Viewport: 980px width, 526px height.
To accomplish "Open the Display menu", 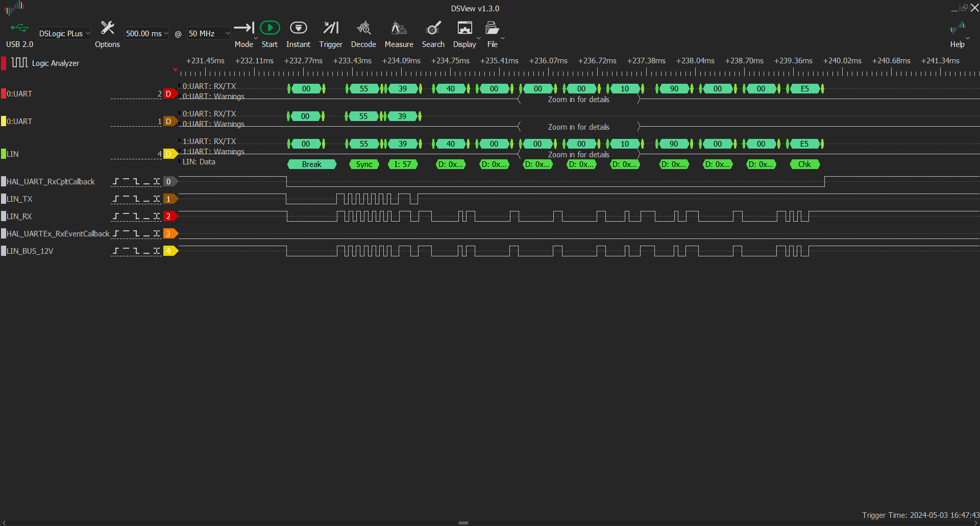I will coord(464,28).
